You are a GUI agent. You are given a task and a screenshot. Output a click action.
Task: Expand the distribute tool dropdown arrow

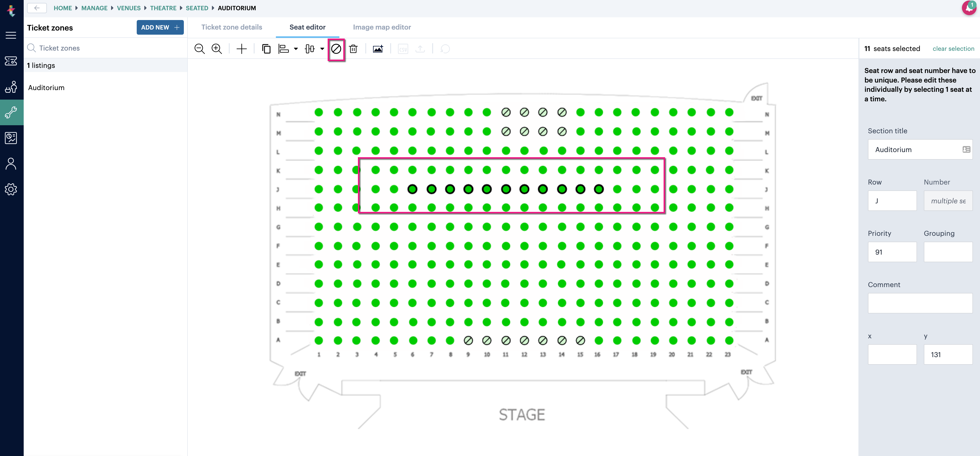322,49
